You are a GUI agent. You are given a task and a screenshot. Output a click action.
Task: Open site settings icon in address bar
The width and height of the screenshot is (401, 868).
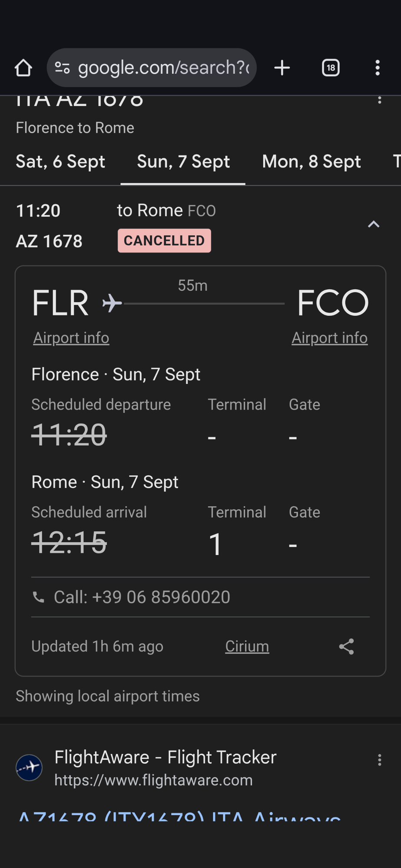[62, 68]
